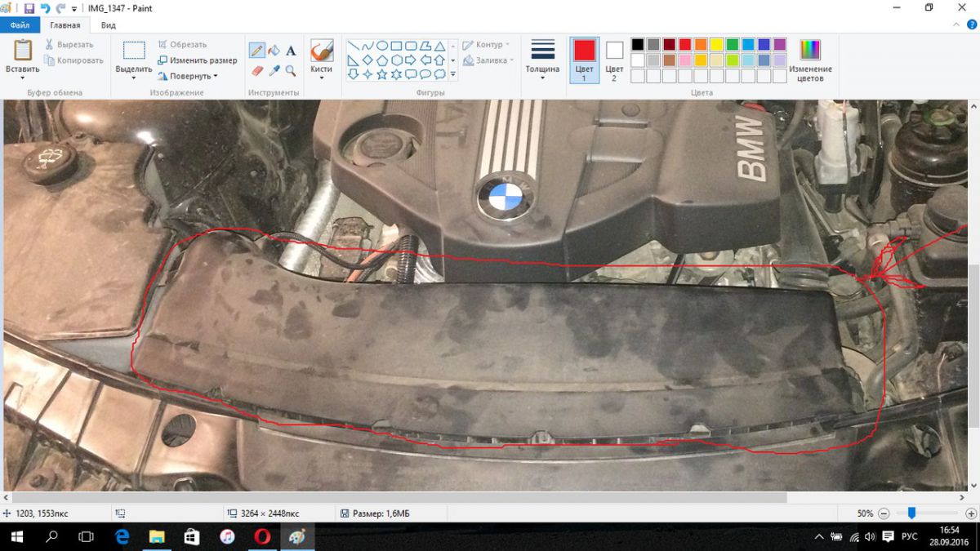Click the zoom out minus button
The image size is (980, 551).
884,513
